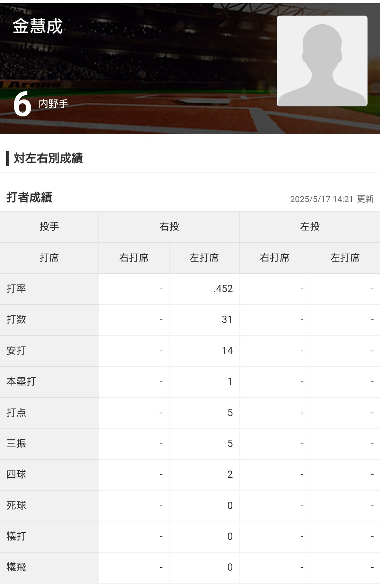Click 左打席 header under 左投

[x=345, y=258]
